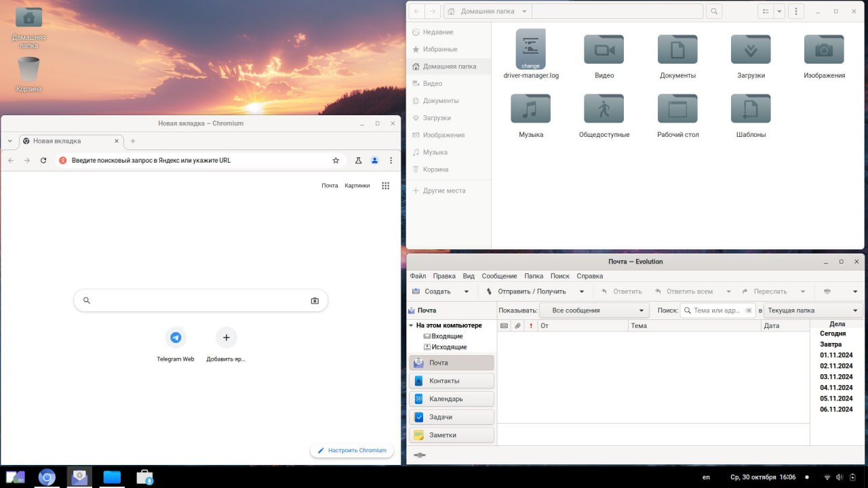Open the Текущая папка search scope dropdown
868x488 pixels.
point(813,310)
